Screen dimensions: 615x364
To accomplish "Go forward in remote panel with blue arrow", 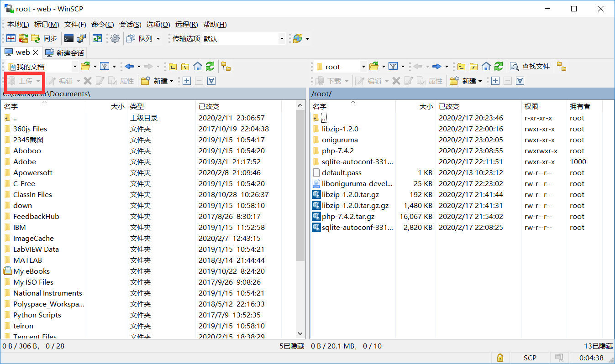I will click(437, 67).
